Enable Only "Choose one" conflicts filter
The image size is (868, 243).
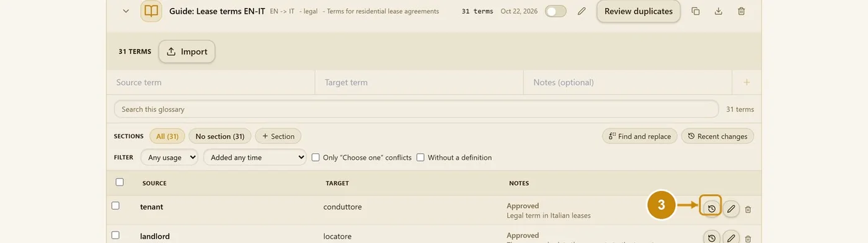pyautogui.click(x=361, y=157)
